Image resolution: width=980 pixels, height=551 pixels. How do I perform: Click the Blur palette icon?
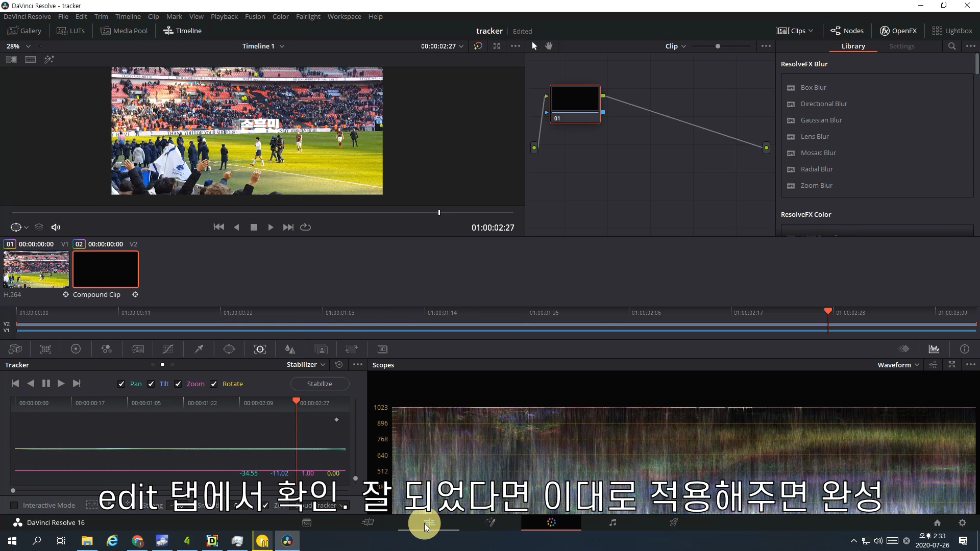pyautogui.click(x=290, y=349)
